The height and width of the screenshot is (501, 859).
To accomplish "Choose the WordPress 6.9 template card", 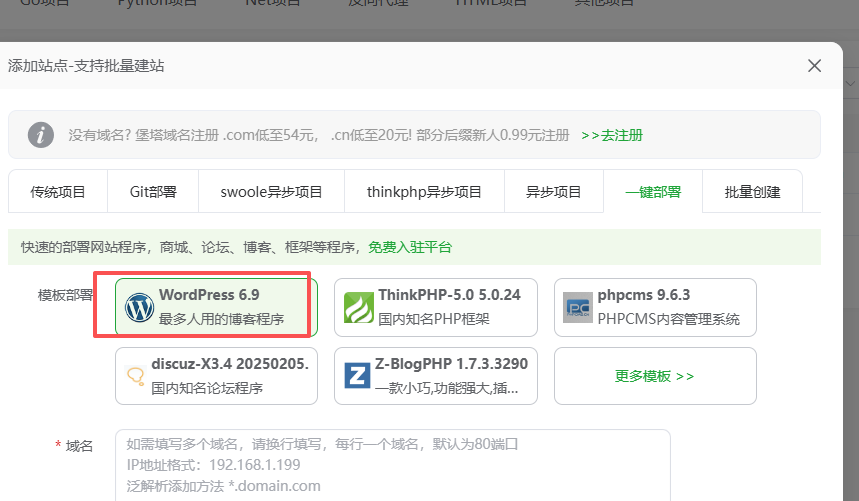I will (x=216, y=307).
